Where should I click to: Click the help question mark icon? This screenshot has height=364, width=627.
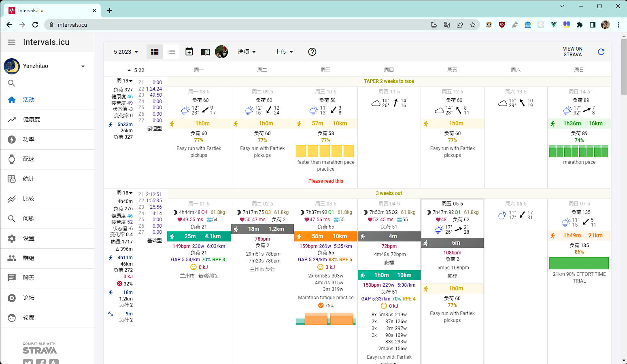[x=312, y=52]
